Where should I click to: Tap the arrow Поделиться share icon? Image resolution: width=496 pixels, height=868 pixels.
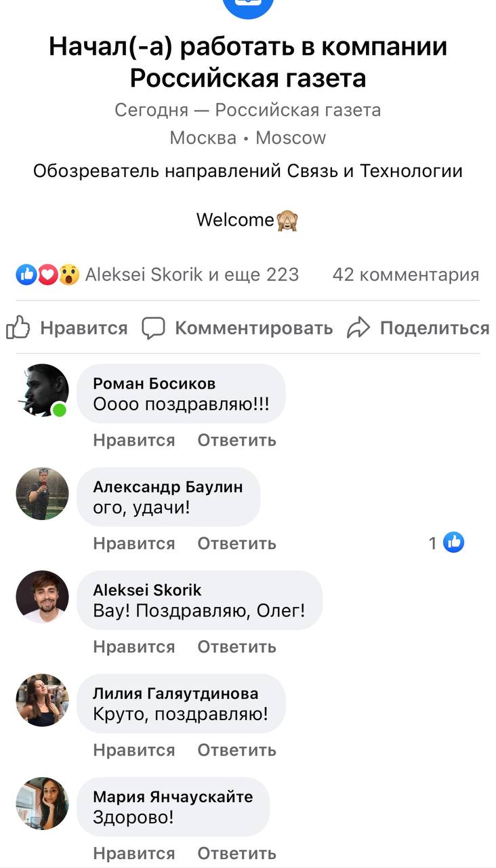(358, 328)
